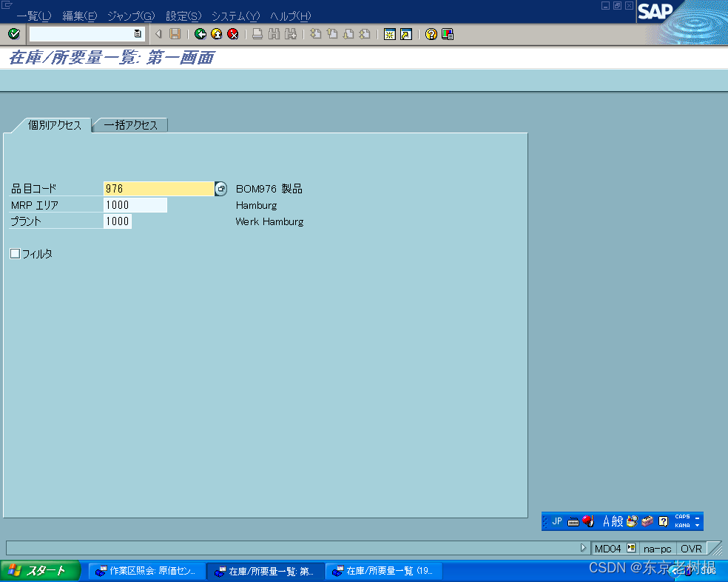Toggle CAPS on the IME language bar
The width and height of the screenshot is (728, 582).
pos(682,517)
